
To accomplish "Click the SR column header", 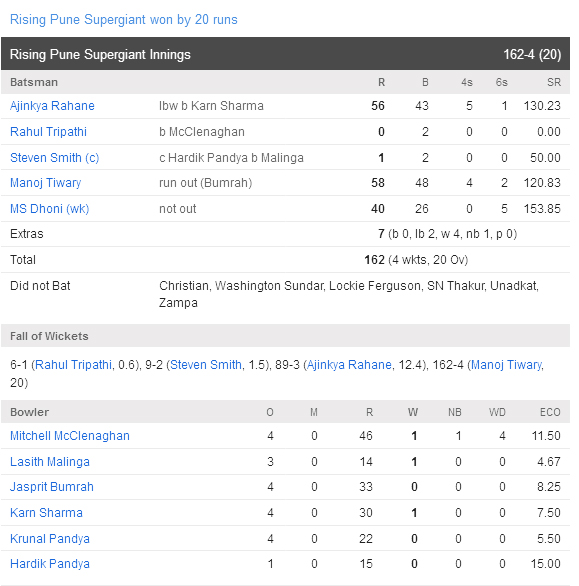I will pyautogui.click(x=554, y=82).
